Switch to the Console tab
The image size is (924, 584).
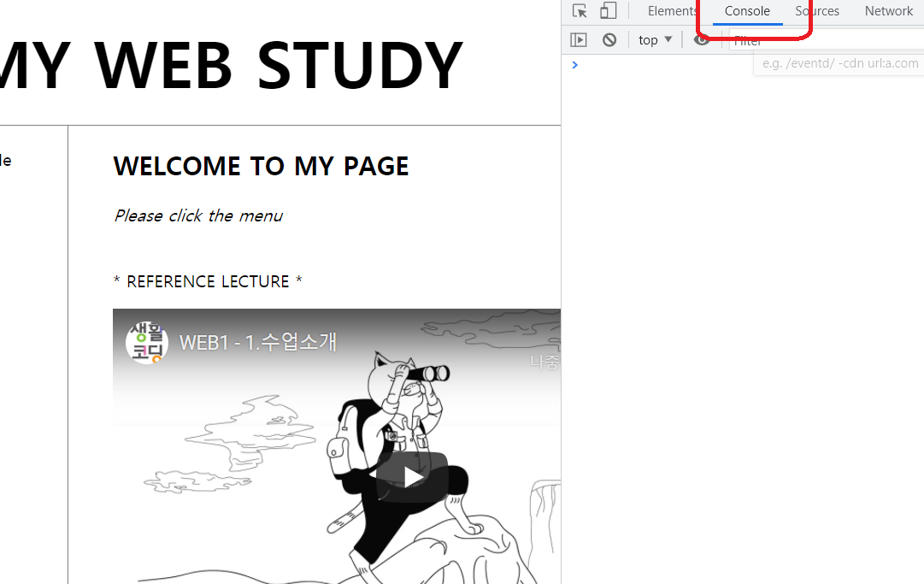747,11
